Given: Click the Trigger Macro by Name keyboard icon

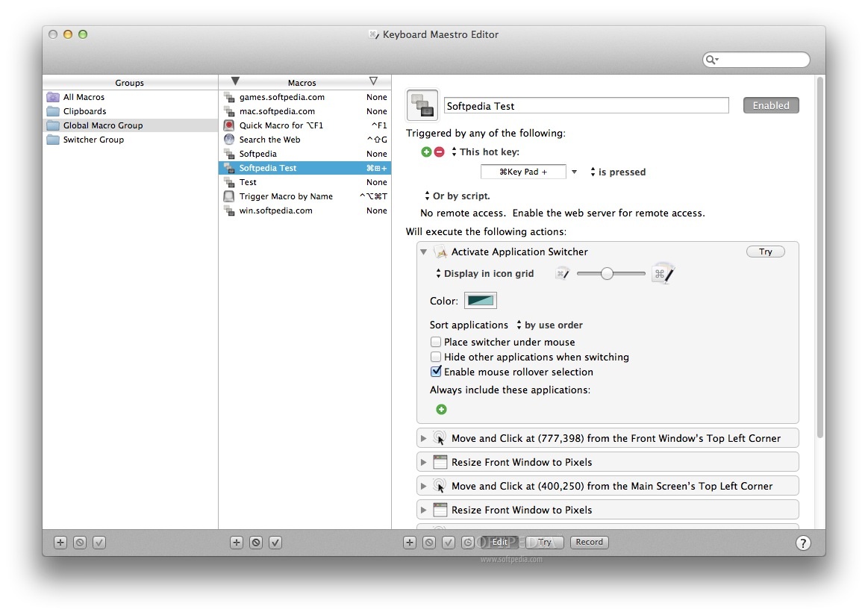Looking at the screenshot, I should pyautogui.click(x=228, y=196).
